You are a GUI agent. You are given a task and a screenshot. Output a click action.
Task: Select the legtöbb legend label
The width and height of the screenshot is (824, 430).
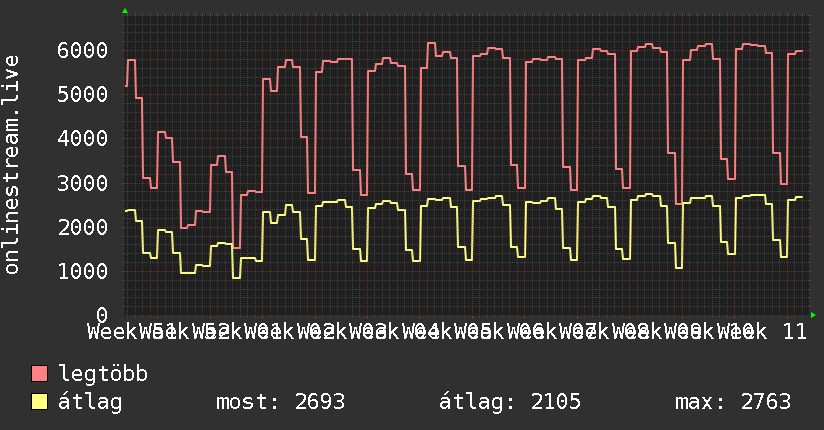[103, 374]
